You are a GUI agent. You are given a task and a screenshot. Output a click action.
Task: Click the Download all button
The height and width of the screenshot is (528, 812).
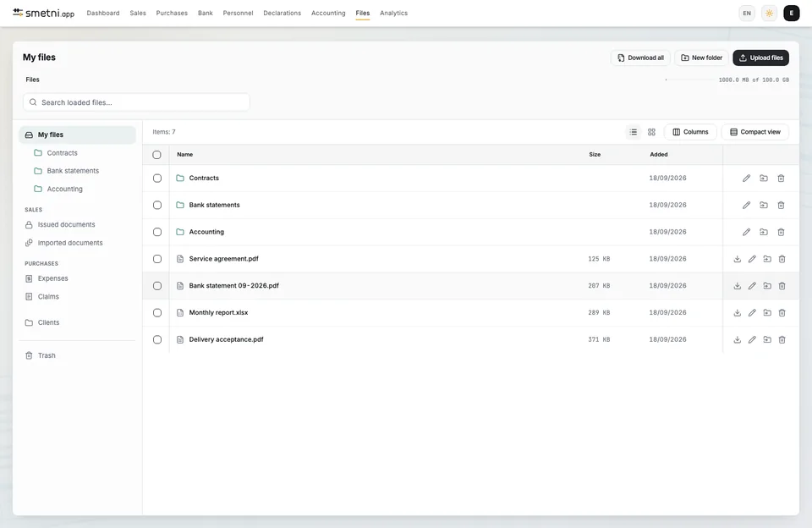point(640,58)
